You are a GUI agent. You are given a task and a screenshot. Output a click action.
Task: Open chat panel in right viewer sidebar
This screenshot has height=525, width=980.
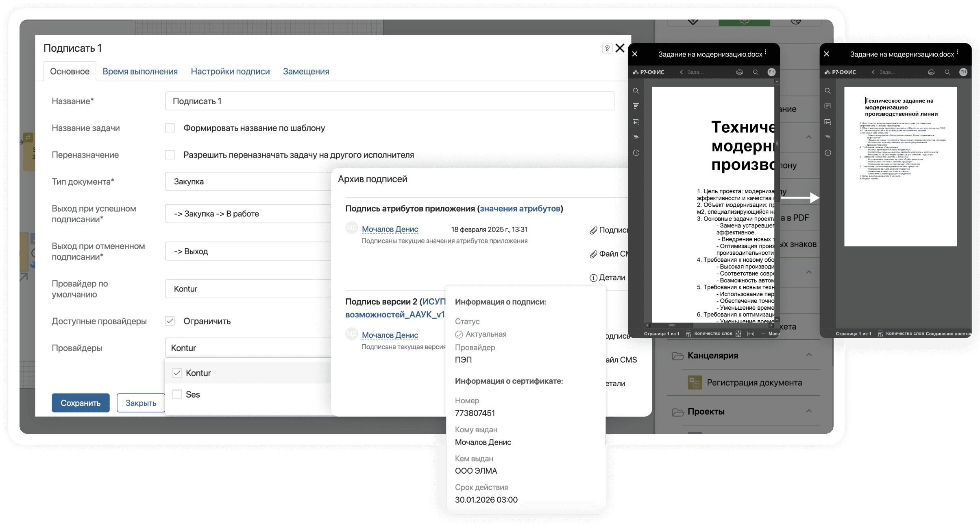[828, 122]
